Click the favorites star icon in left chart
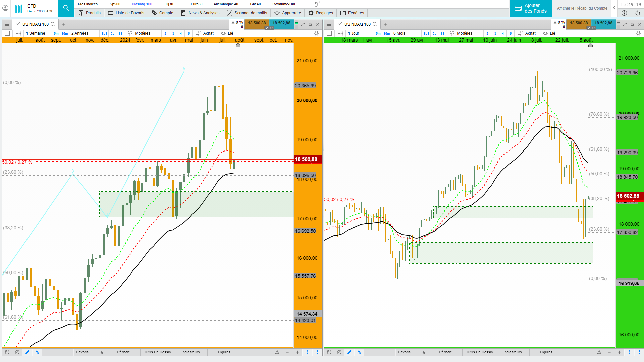The image size is (644, 362). (102, 352)
